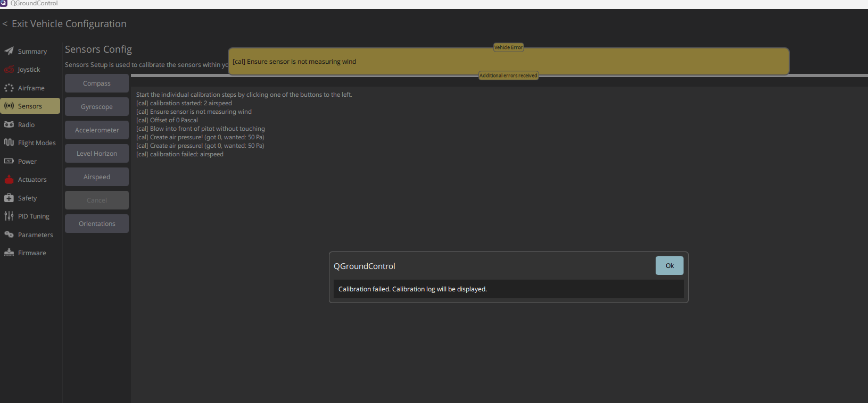The width and height of the screenshot is (868, 403).
Task: Start Compass calibration
Action: pos(97,83)
